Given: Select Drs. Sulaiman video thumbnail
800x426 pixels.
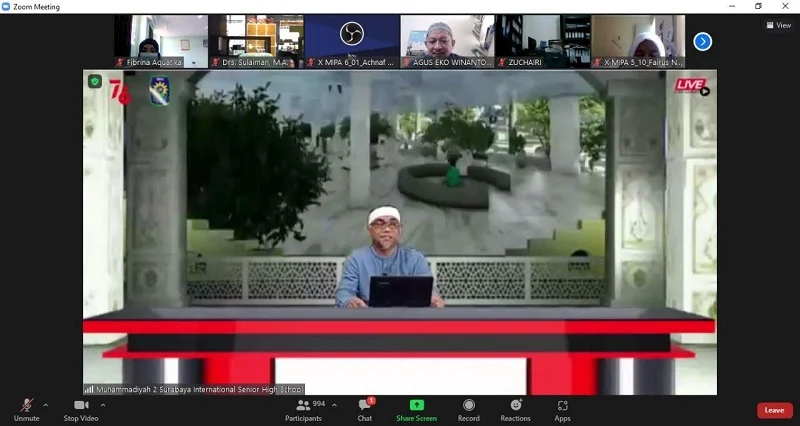Looking at the screenshot, I should (x=257, y=41).
